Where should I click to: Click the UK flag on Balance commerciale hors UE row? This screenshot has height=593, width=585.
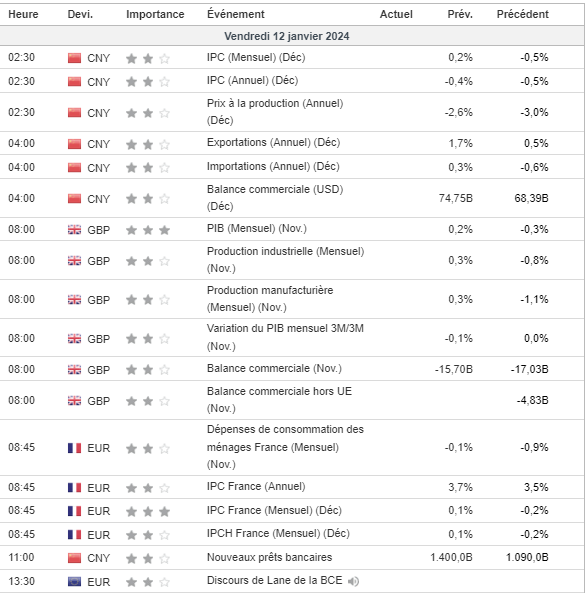74,401
